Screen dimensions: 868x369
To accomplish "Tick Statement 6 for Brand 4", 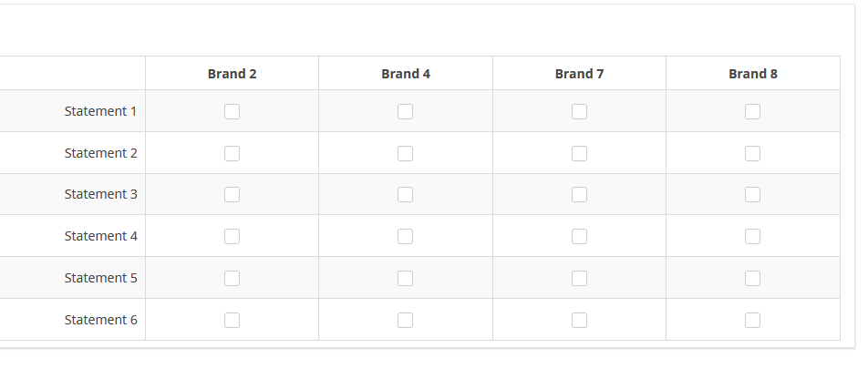I will 405,320.
